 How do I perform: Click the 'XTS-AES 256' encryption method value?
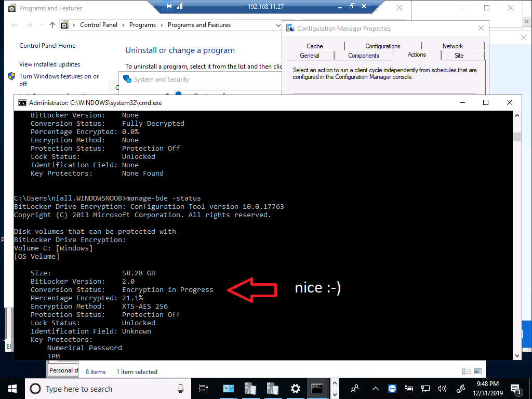coord(145,307)
